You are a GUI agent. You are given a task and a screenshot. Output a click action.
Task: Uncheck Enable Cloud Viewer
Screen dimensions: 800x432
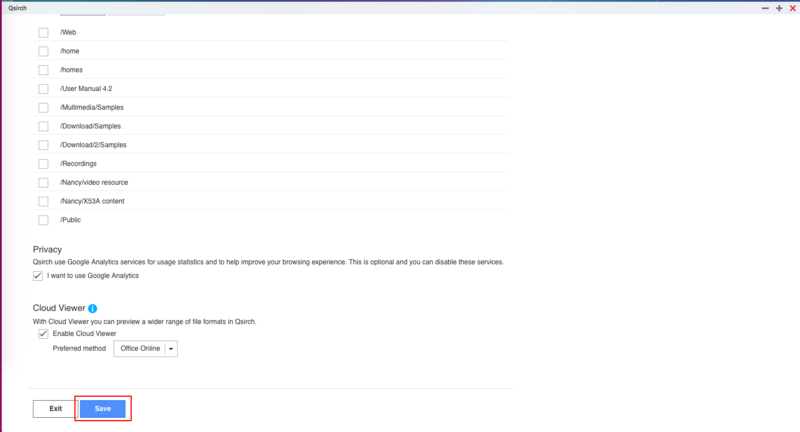[x=43, y=334]
